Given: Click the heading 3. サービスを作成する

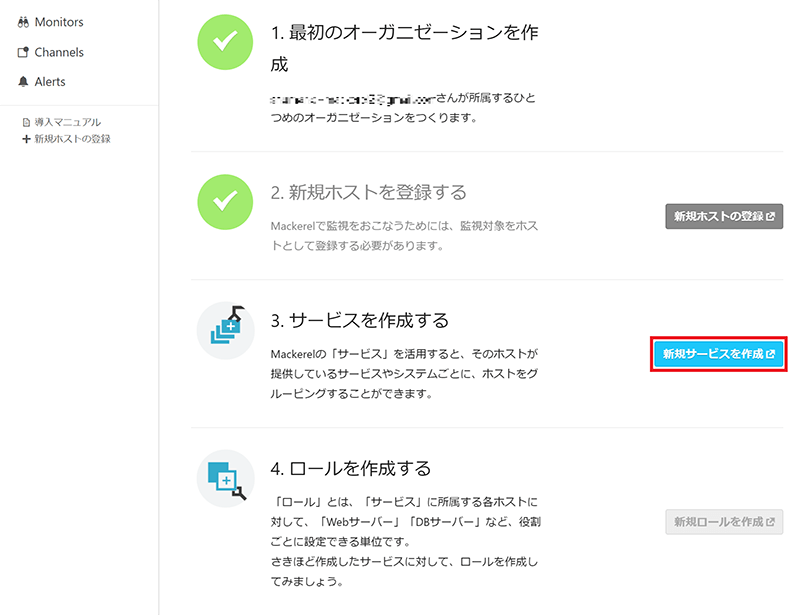Looking at the screenshot, I should (x=359, y=321).
